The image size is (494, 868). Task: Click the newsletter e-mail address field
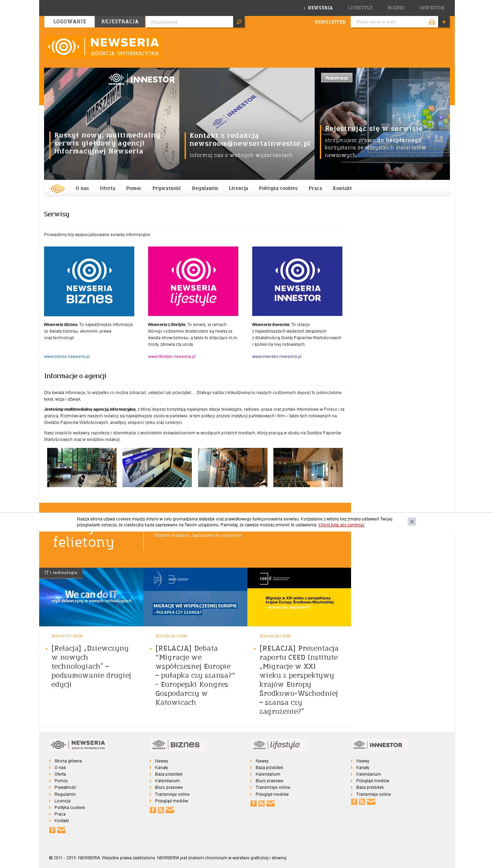click(390, 22)
